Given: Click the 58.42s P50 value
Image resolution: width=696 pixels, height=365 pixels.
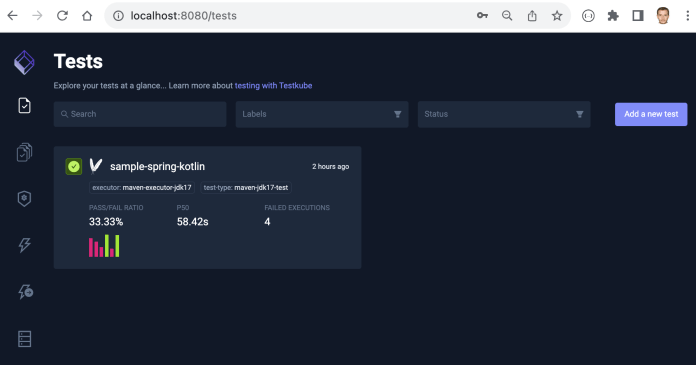Looking at the screenshot, I should pos(193,222).
